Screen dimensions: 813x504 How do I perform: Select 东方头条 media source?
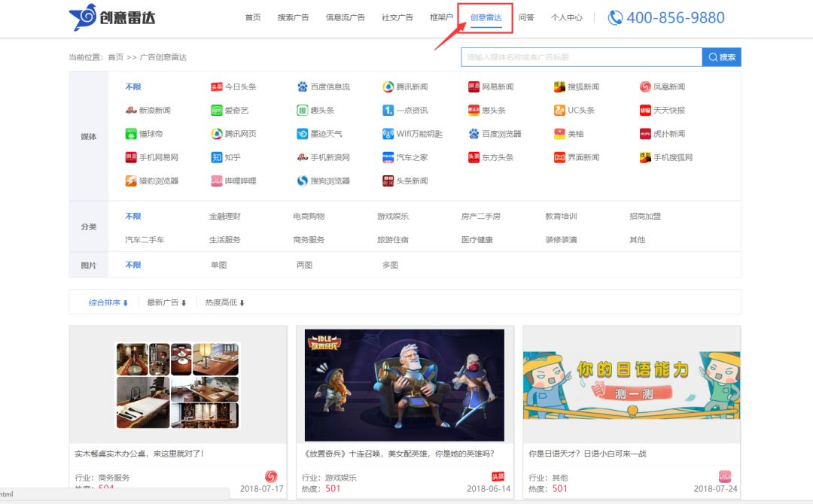click(491, 157)
